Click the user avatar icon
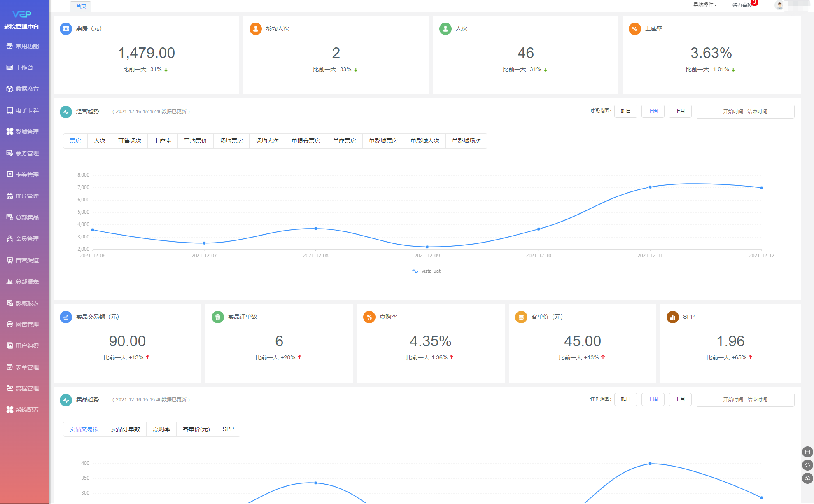 (x=780, y=5)
